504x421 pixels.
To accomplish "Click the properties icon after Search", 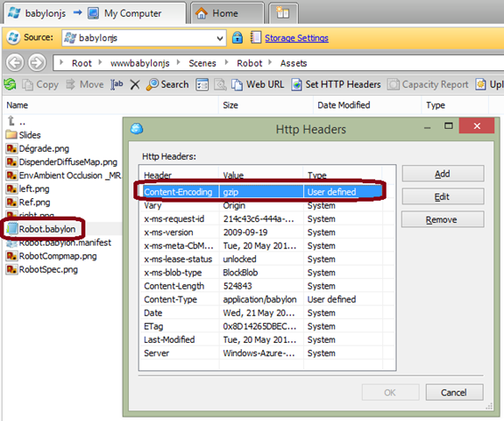I will pyautogui.click(x=202, y=85).
